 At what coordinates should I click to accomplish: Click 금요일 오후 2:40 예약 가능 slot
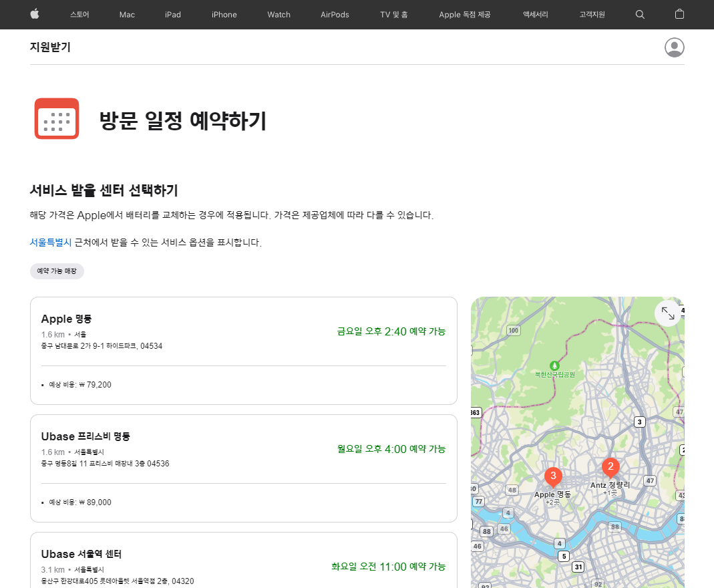pyautogui.click(x=391, y=331)
